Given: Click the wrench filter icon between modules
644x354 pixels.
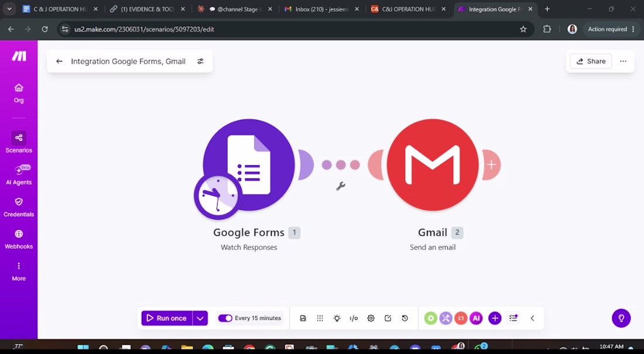Looking at the screenshot, I should pos(341,186).
